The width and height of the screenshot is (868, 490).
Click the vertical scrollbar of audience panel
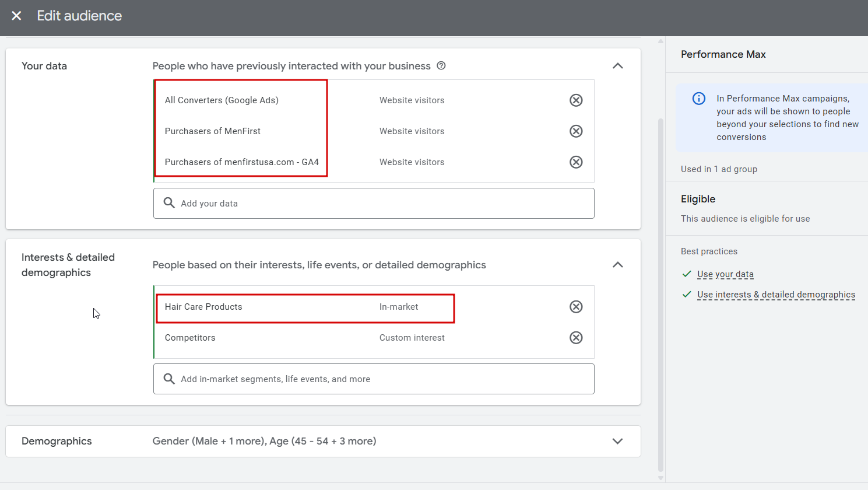click(660, 295)
